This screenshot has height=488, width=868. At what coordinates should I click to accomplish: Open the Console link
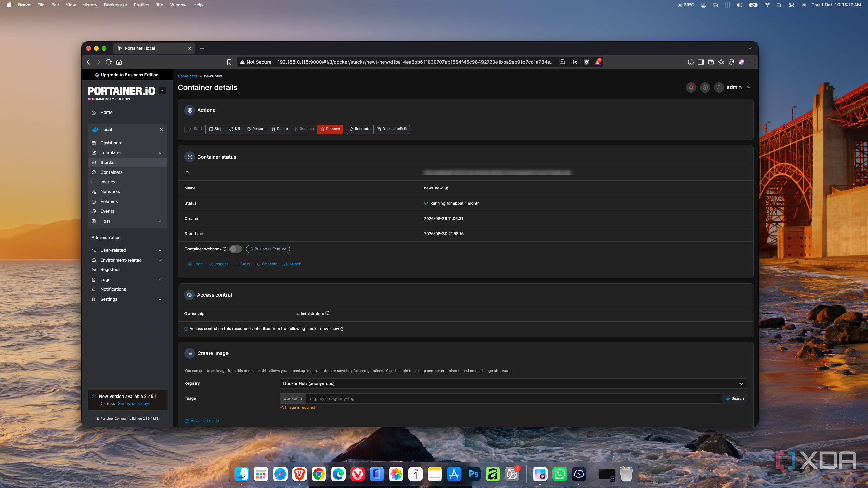pos(267,264)
